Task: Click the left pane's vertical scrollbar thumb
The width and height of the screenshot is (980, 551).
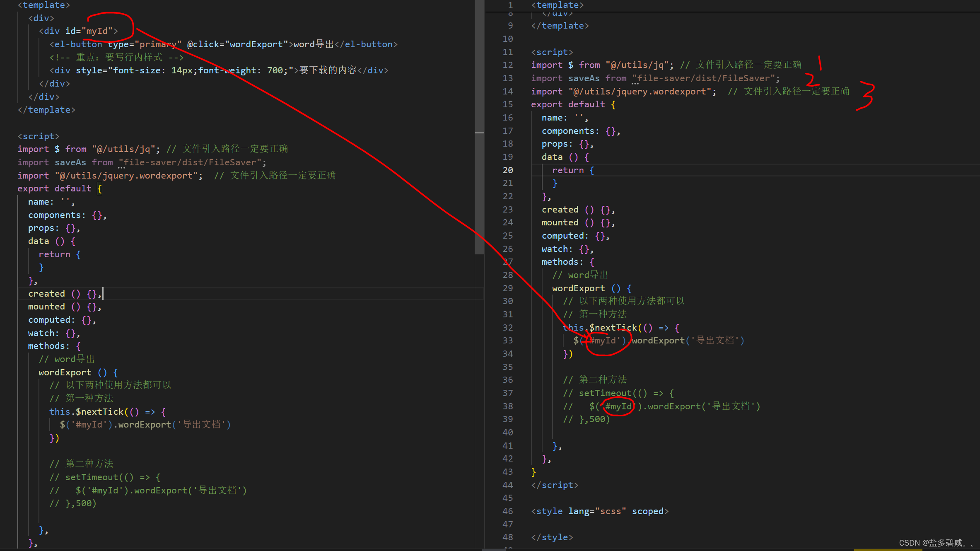Action: (479, 127)
